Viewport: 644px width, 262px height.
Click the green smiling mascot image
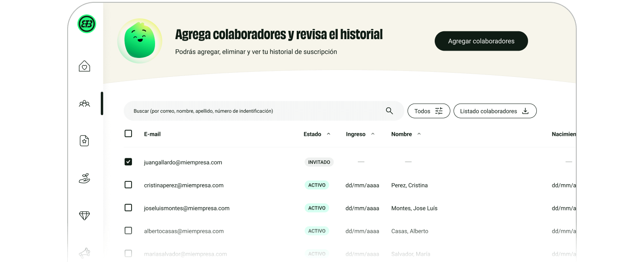(140, 41)
